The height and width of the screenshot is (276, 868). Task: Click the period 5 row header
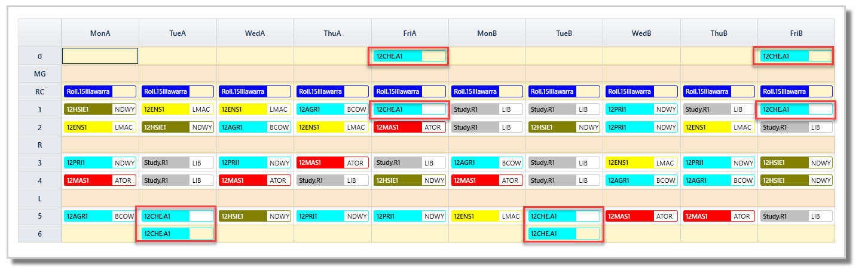[40, 216]
